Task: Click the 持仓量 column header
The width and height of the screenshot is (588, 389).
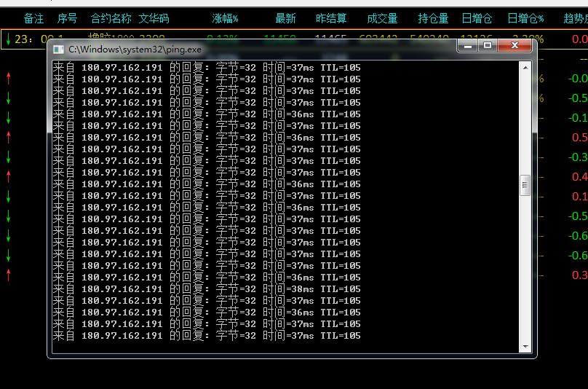Action: (x=433, y=18)
